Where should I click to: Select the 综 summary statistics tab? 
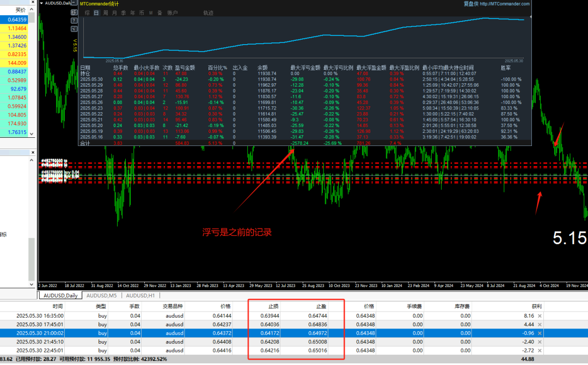(x=87, y=13)
